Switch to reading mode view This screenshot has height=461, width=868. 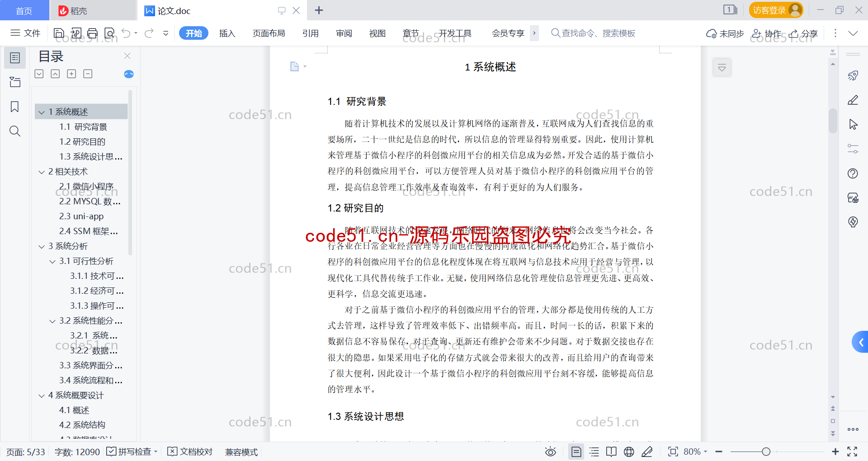(611, 452)
